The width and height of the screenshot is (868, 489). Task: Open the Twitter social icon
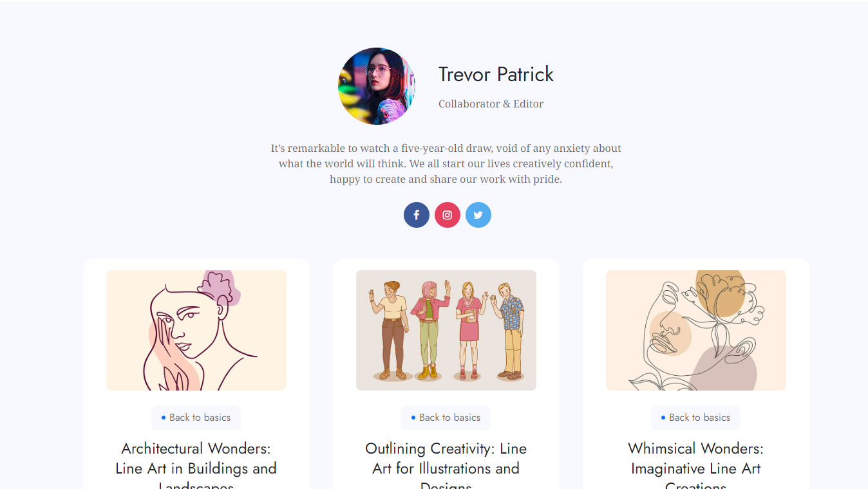tap(478, 215)
